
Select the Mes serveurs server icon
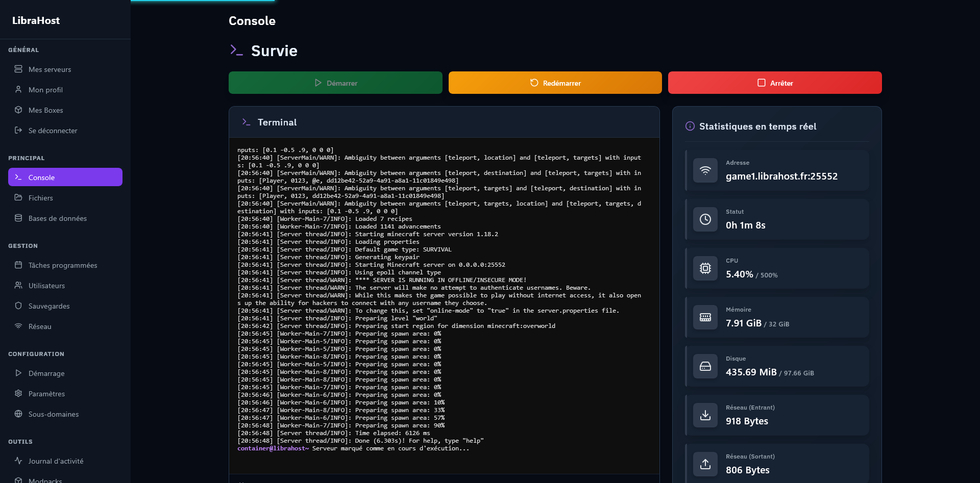pos(18,69)
